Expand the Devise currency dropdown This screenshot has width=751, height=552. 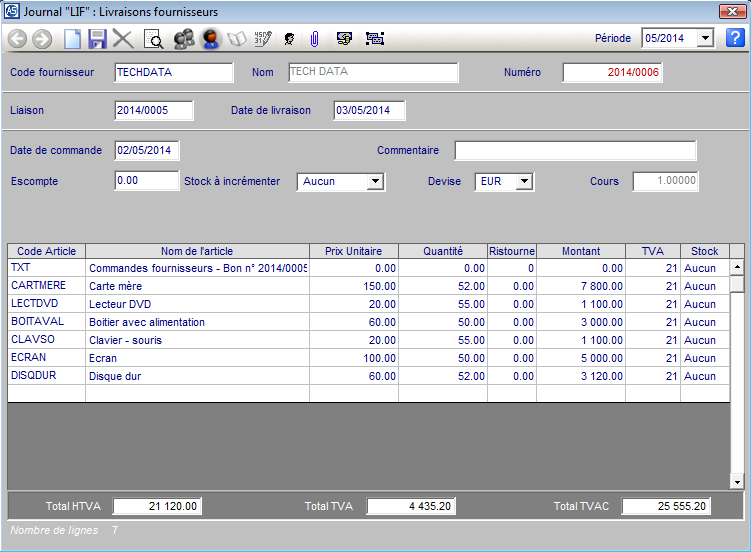524,181
